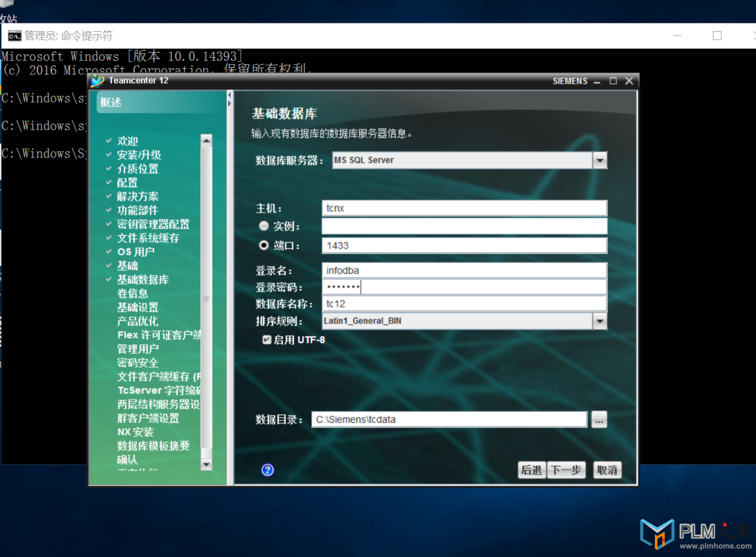This screenshot has width=756, height=557.
Task: Select 数据库模板摘要 step in sidebar
Action: tap(153, 446)
